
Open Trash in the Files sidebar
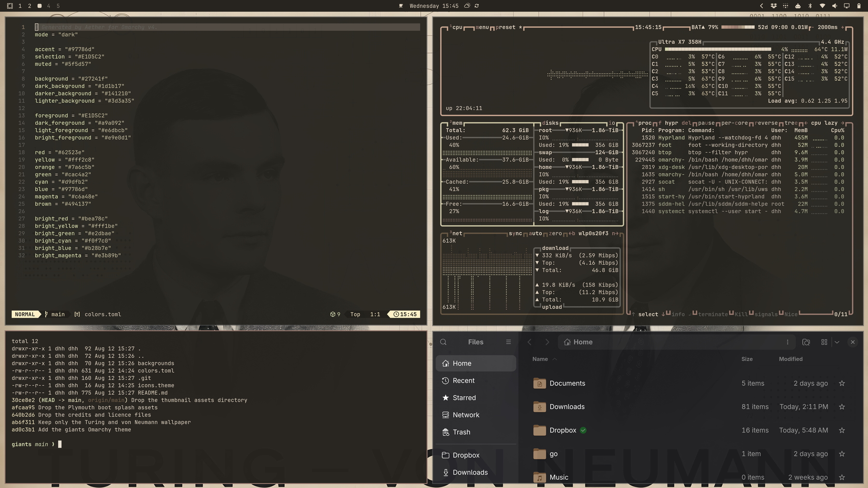tap(476, 432)
